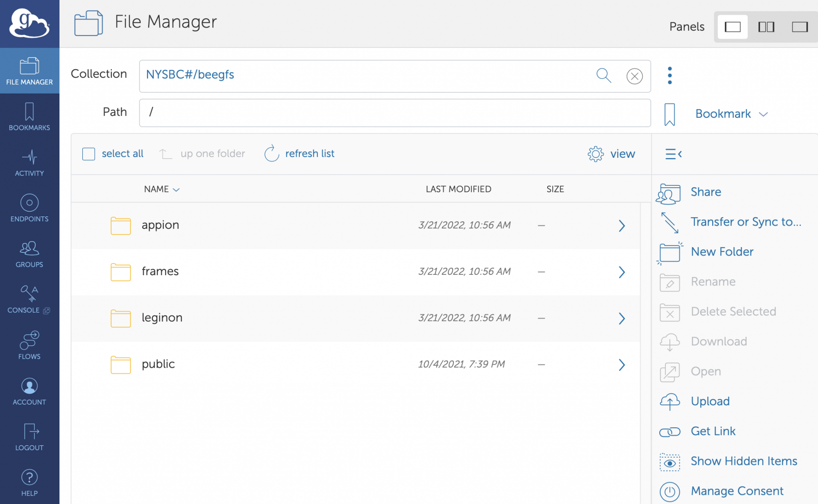Toggle sort order on NAME column
This screenshot has height=504, width=818.
click(162, 189)
